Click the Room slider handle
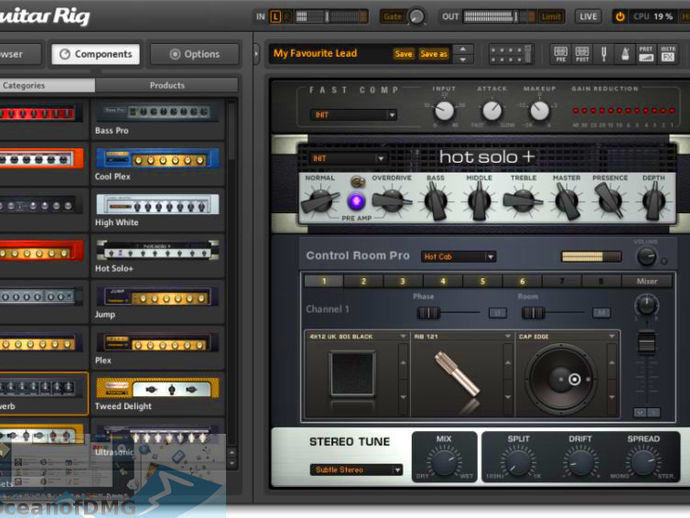690x518 pixels. [533, 313]
